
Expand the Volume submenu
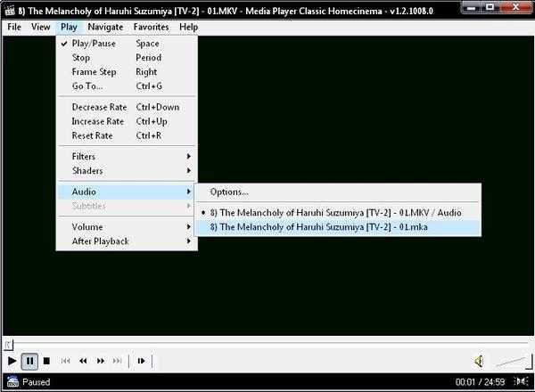[x=127, y=227]
